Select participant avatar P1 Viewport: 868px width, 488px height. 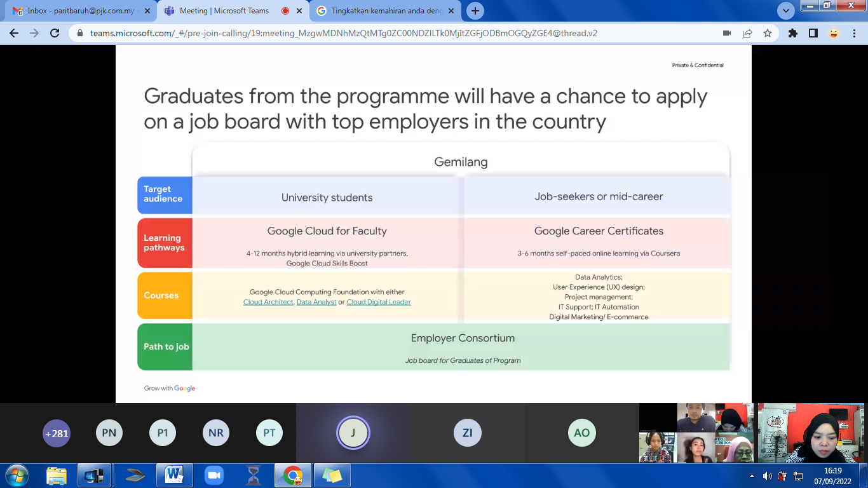pos(163,433)
